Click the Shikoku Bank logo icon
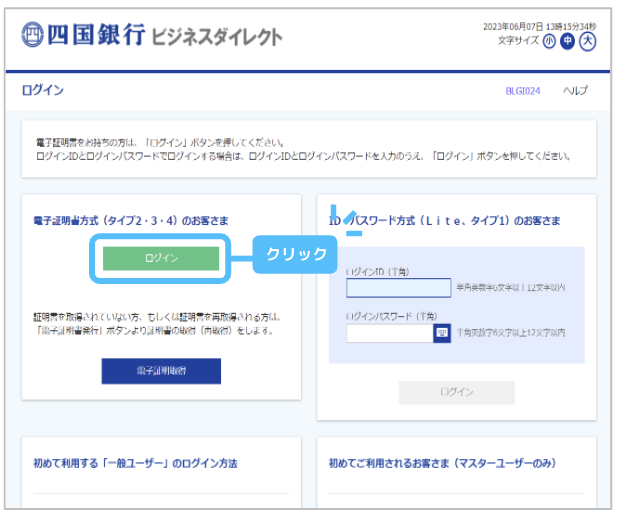624x516 pixels. (32, 35)
